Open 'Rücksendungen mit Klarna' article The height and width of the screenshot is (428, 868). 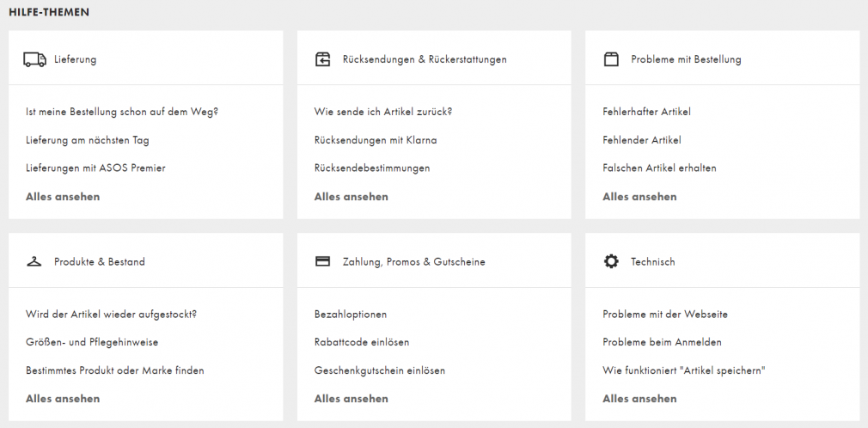pyautogui.click(x=376, y=140)
